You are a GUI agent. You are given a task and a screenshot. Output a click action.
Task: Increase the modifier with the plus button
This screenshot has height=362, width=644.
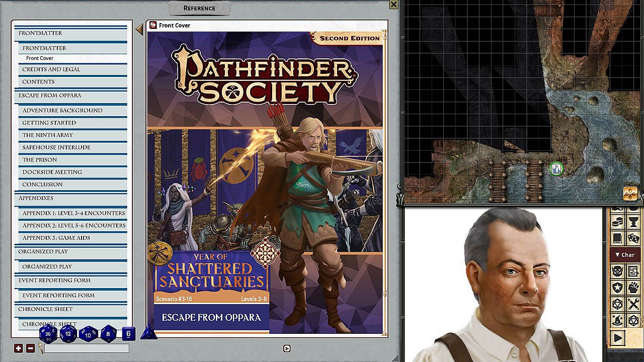tap(18, 348)
